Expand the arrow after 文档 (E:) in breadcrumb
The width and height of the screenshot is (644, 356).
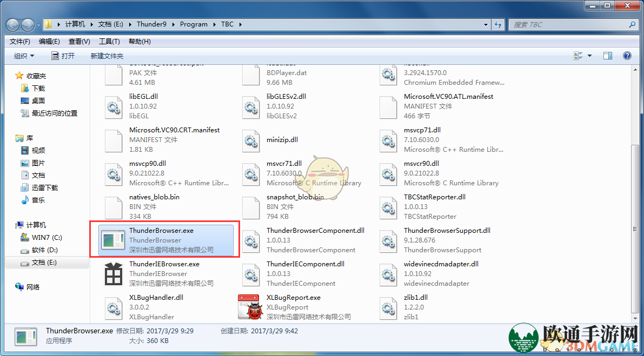(129, 24)
